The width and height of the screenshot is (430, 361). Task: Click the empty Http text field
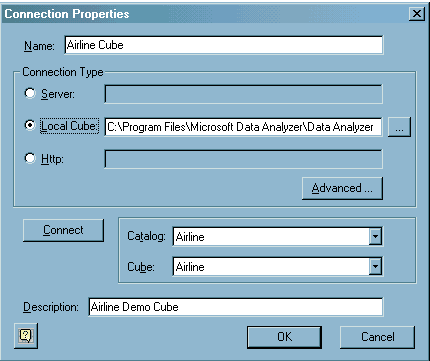[243, 159]
